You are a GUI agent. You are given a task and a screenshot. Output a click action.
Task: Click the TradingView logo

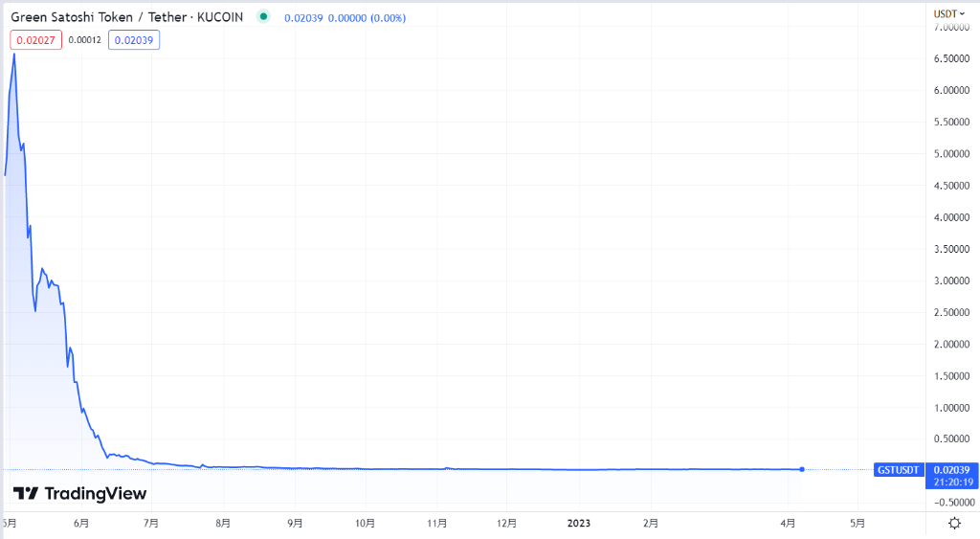pos(80,493)
